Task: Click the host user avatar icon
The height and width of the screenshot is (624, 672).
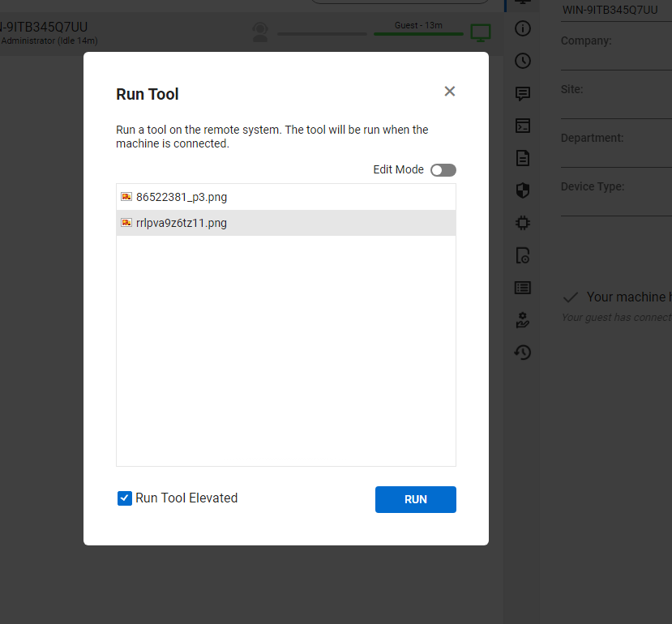Action: tap(260, 32)
